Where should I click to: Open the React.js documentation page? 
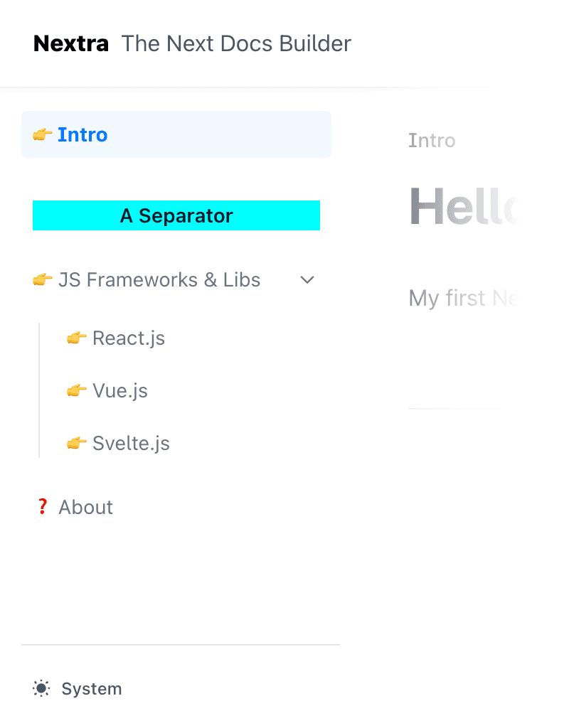(128, 338)
